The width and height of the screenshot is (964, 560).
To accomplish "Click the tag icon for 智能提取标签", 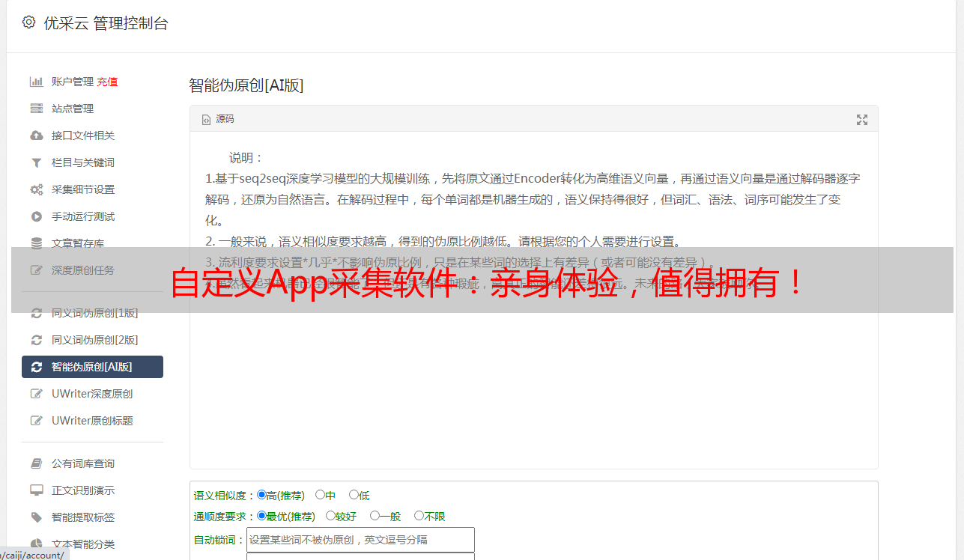I will pos(36,517).
